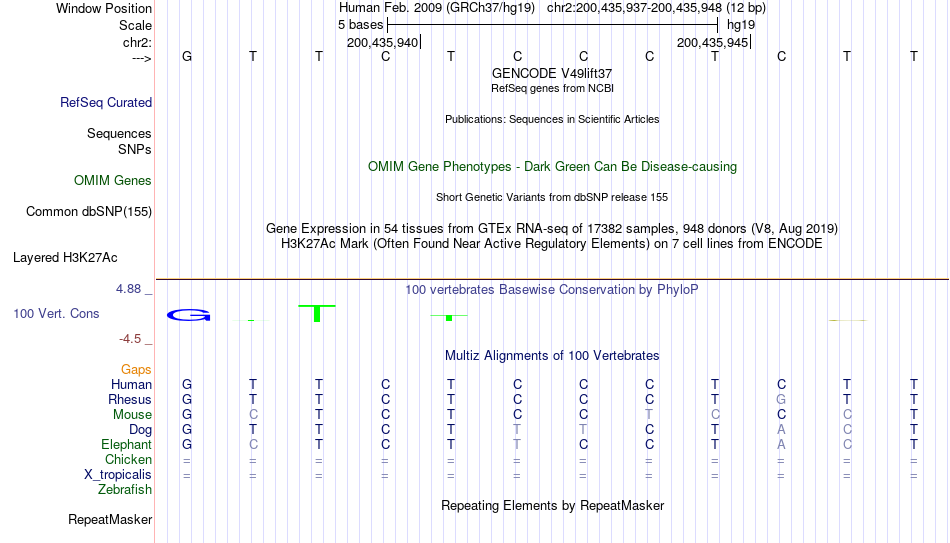The image size is (950, 543).
Task: Click 100 vertebrates Basewise Conservation by PhyloP
Action: 552,290
